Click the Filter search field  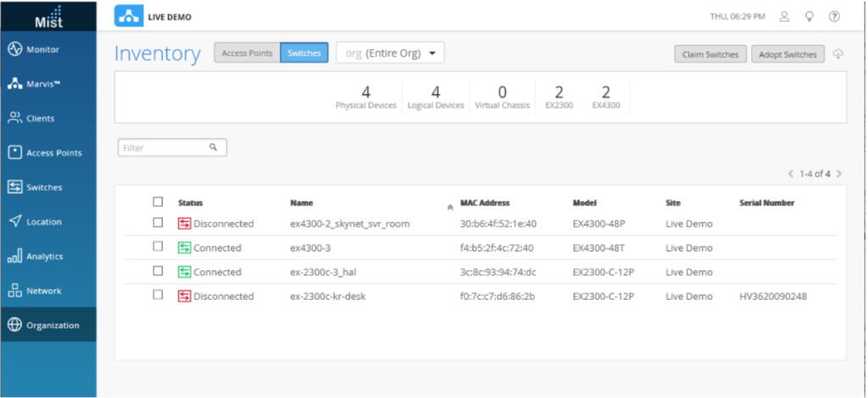(172, 147)
